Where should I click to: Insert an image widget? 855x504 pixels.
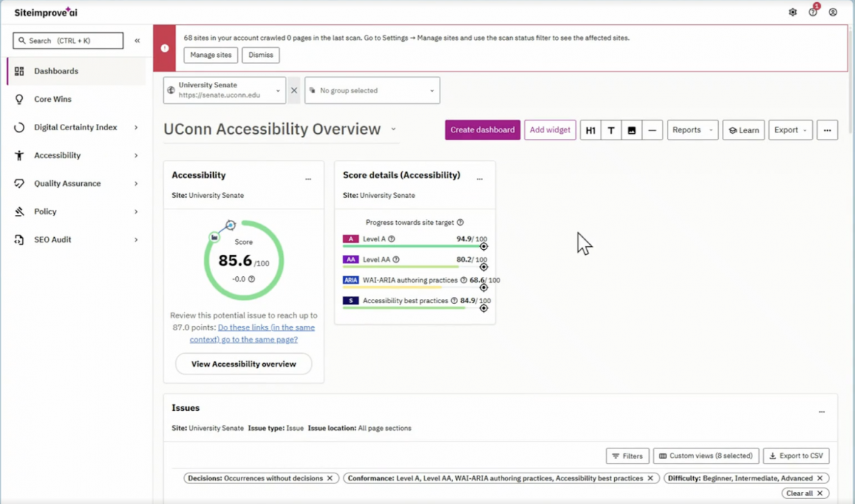point(631,130)
